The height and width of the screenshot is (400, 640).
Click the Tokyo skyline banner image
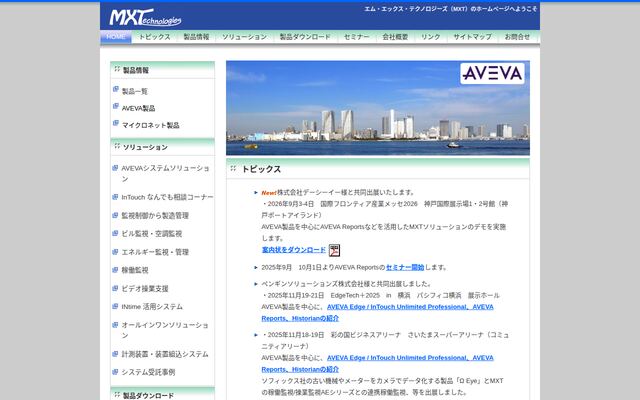378,108
